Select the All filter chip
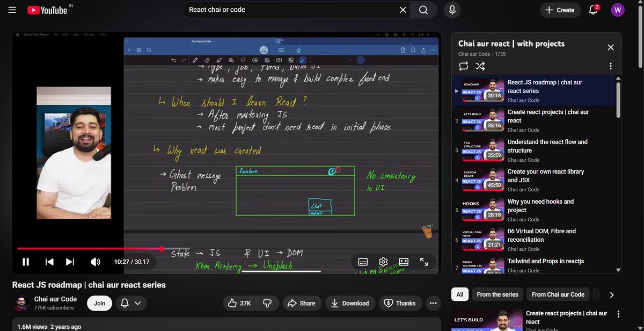Viewport: 644px width, 331px height. click(x=459, y=294)
